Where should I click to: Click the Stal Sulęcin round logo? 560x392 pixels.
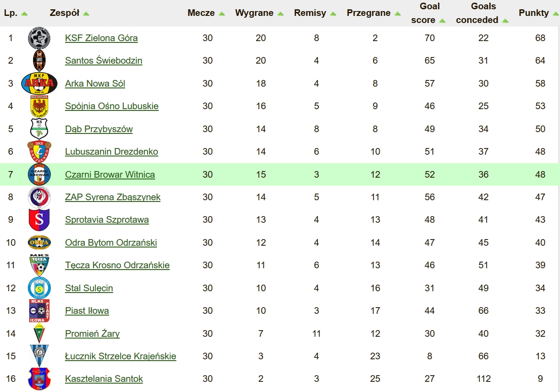[39, 288]
